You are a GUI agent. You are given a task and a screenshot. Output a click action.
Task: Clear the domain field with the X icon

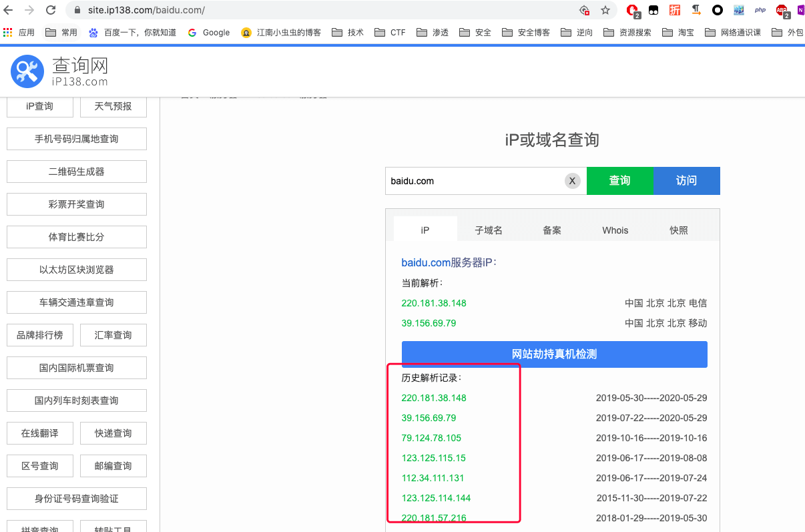click(x=572, y=181)
